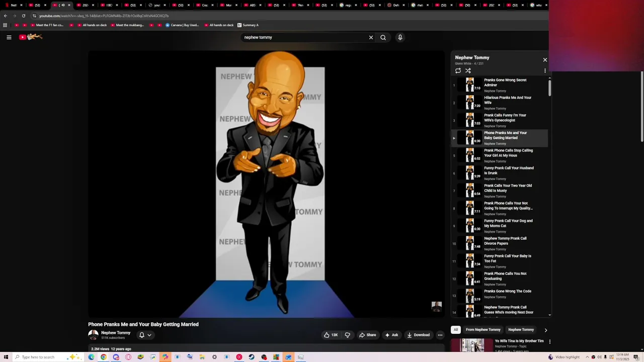
Task: Share the video
Action: click(x=367, y=335)
